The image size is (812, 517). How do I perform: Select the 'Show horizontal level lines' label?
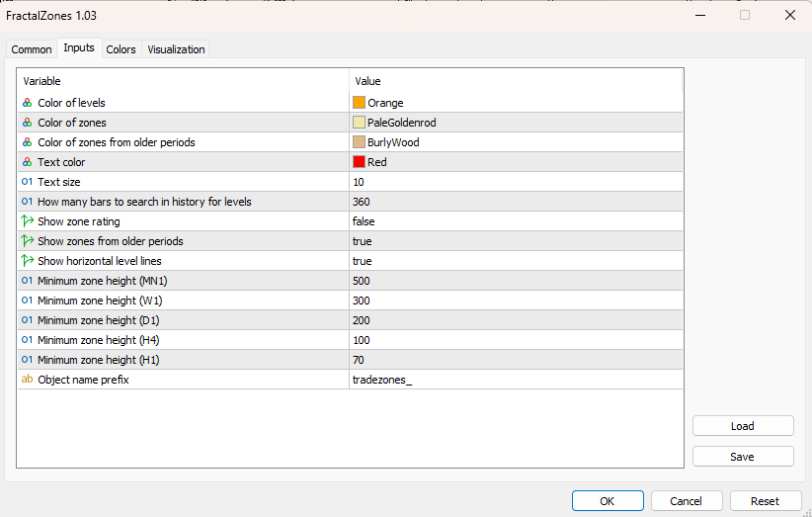(x=100, y=261)
